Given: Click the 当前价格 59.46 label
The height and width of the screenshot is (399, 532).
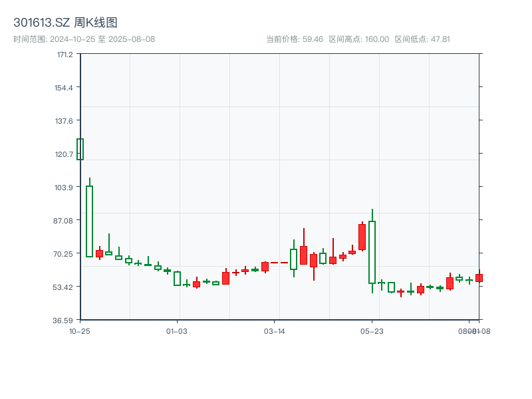Looking at the screenshot, I should [x=294, y=39].
